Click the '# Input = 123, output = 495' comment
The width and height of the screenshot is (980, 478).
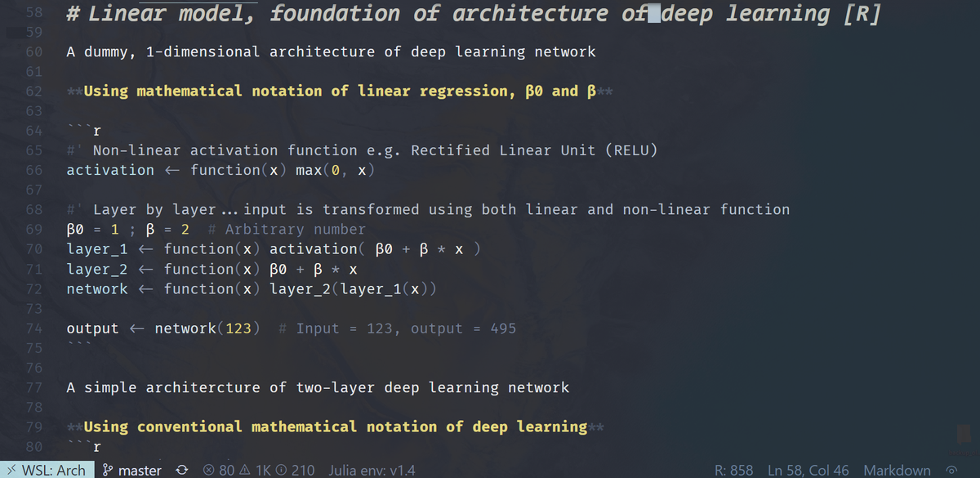coord(397,328)
